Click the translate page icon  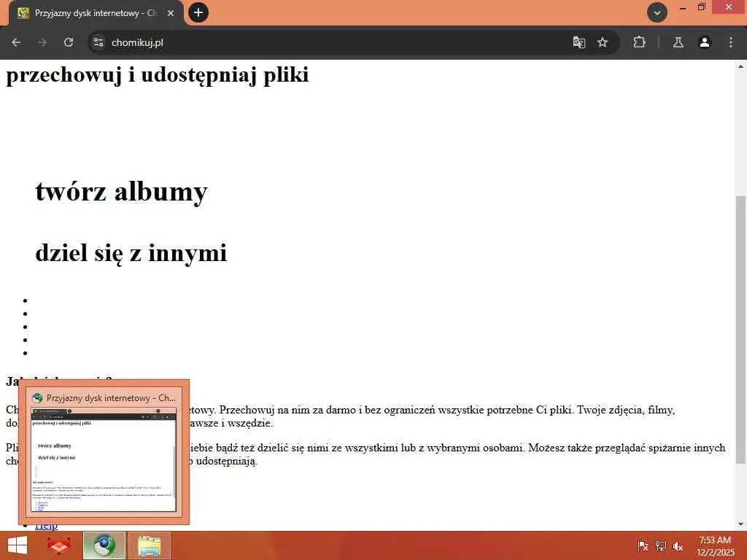tap(578, 42)
